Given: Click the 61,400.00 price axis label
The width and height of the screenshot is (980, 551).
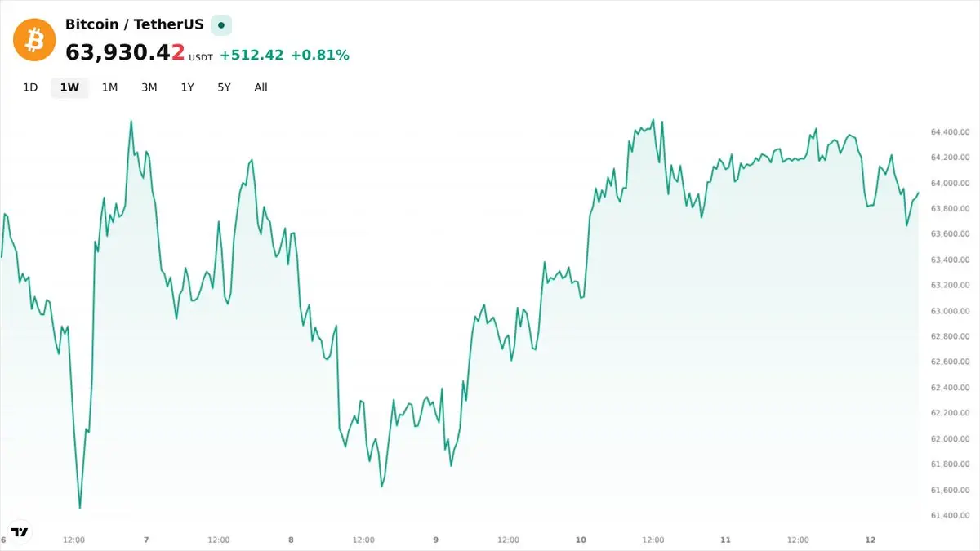Looking at the screenshot, I should tap(950, 516).
